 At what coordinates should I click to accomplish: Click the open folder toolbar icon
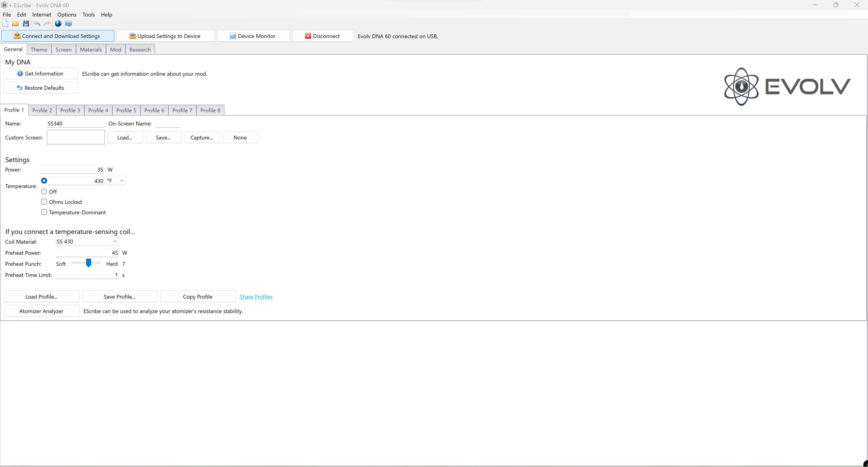click(16, 24)
